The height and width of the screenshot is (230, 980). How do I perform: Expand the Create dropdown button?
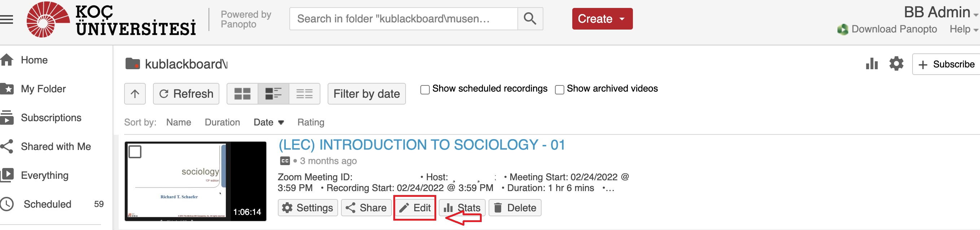click(x=602, y=19)
